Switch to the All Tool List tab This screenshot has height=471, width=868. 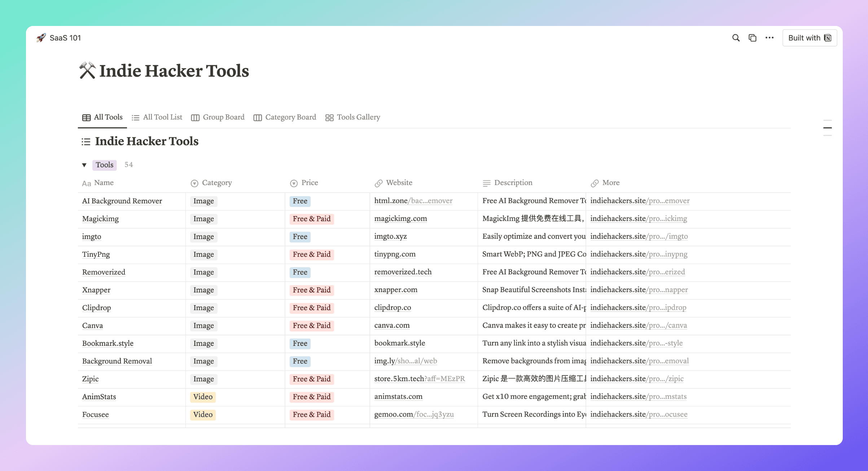pos(157,117)
